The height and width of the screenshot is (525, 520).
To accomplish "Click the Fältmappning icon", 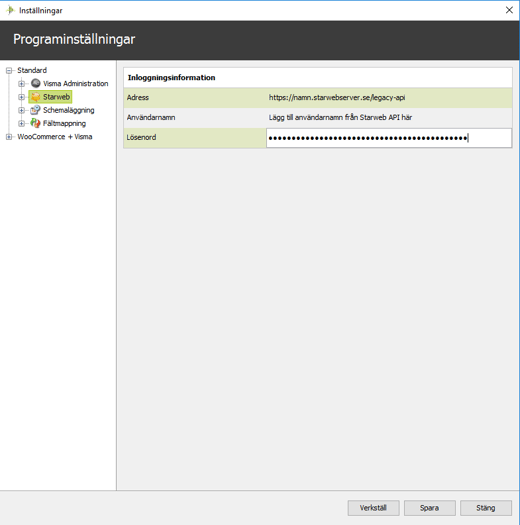I will (x=35, y=123).
